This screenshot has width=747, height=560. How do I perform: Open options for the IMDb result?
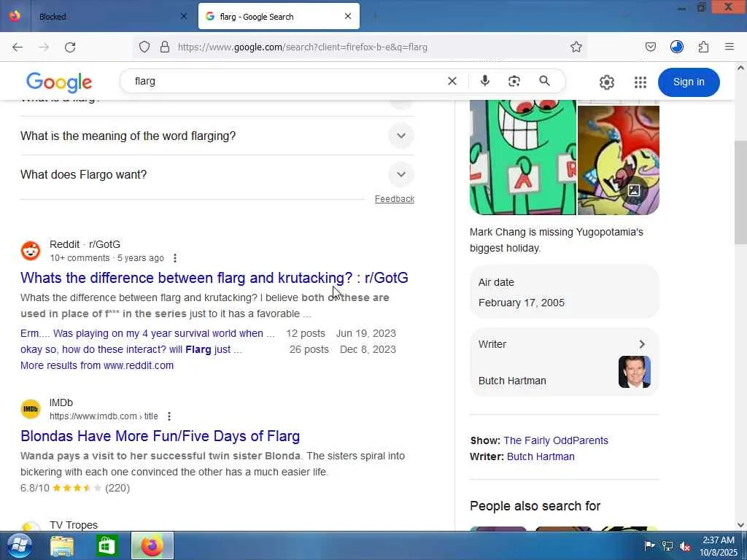(169, 416)
